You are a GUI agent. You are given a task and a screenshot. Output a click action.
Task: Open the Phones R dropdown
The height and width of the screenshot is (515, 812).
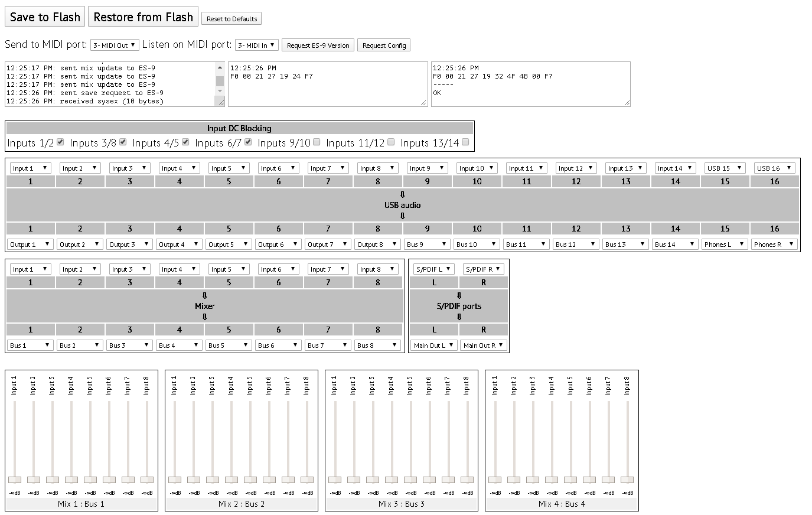tap(774, 244)
